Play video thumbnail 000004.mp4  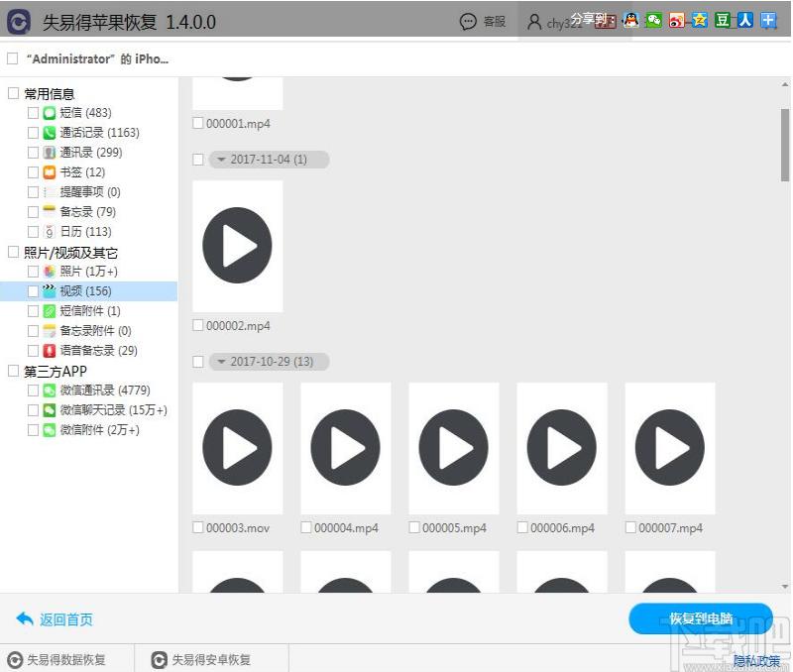click(345, 448)
